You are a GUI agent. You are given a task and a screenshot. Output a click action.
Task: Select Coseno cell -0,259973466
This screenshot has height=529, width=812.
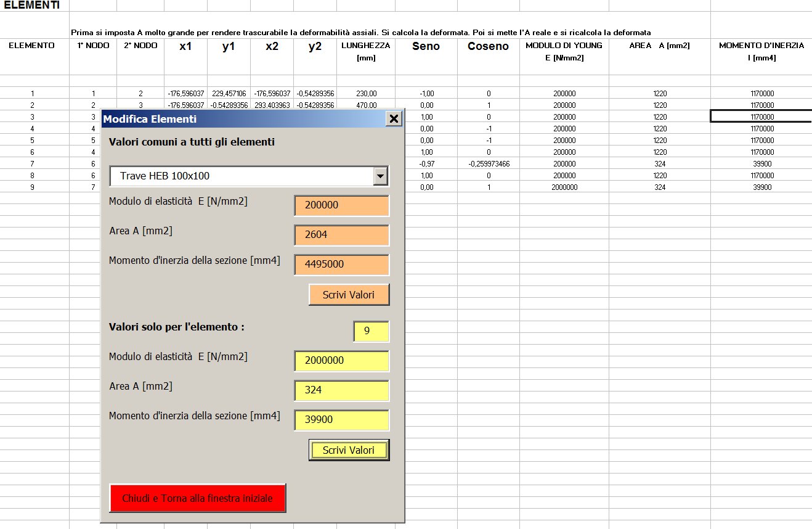[489, 164]
